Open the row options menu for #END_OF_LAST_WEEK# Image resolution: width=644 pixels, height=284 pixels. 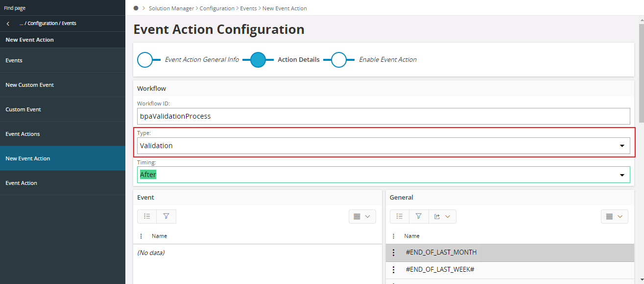click(394, 269)
